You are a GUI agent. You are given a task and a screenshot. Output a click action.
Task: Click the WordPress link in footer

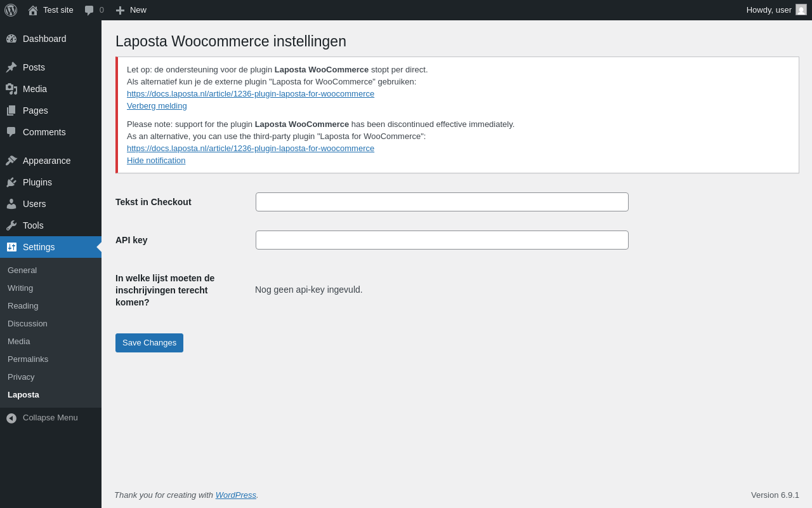coord(236,495)
